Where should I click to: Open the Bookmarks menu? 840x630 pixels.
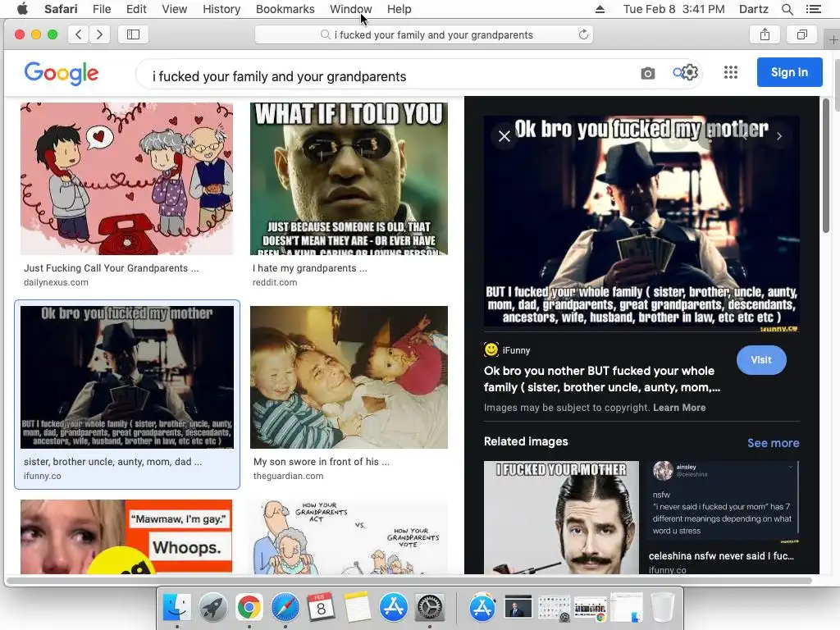[x=285, y=9]
